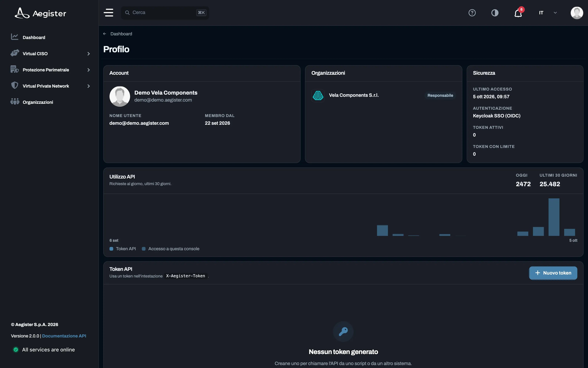Screen dimensions: 588x368
Task: Open Virtual CISO menu item
Action: pos(35,54)
